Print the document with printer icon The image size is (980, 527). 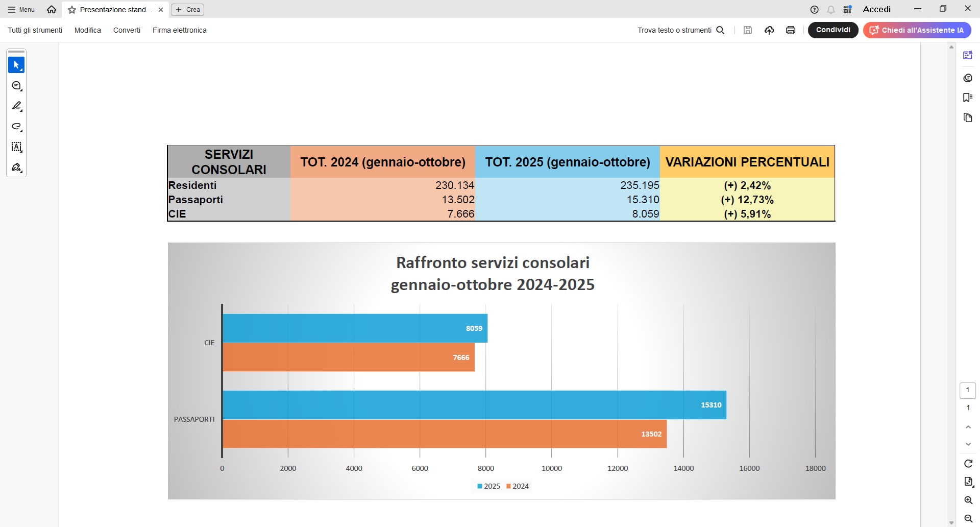791,30
